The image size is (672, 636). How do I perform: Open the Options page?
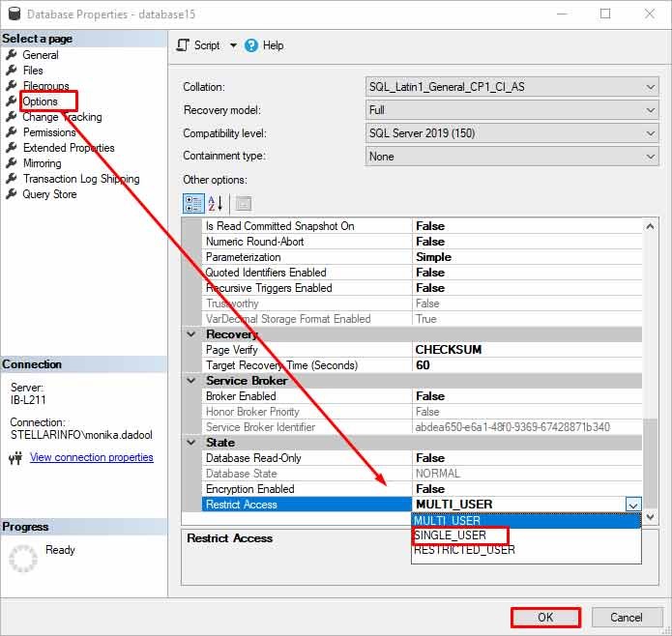tap(41, 101)
